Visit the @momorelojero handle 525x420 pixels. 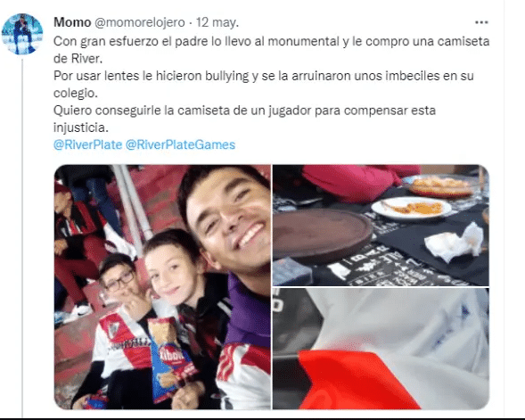(x=140, y=22)
